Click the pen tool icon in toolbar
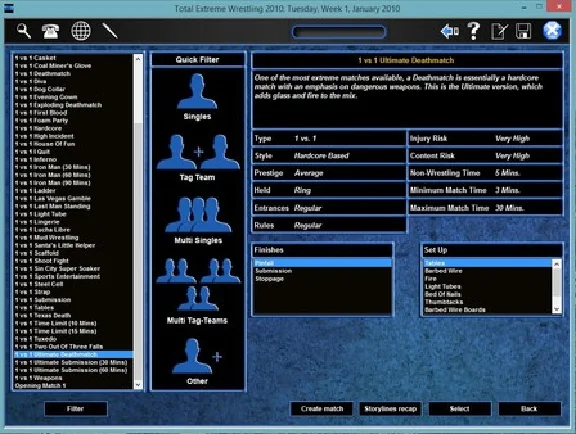Screen dimensions: 576x434 110,31
